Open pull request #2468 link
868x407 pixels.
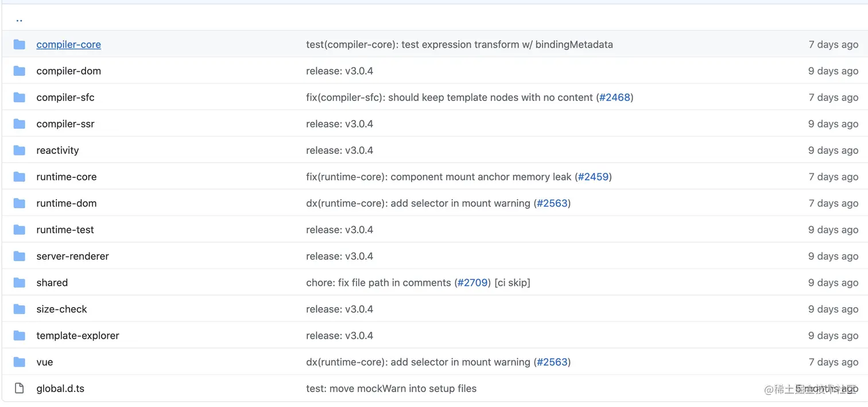pos(614,98)
